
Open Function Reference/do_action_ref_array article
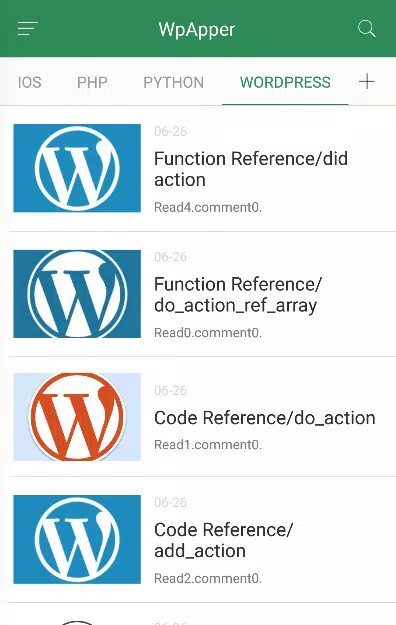tap(238, 295)
